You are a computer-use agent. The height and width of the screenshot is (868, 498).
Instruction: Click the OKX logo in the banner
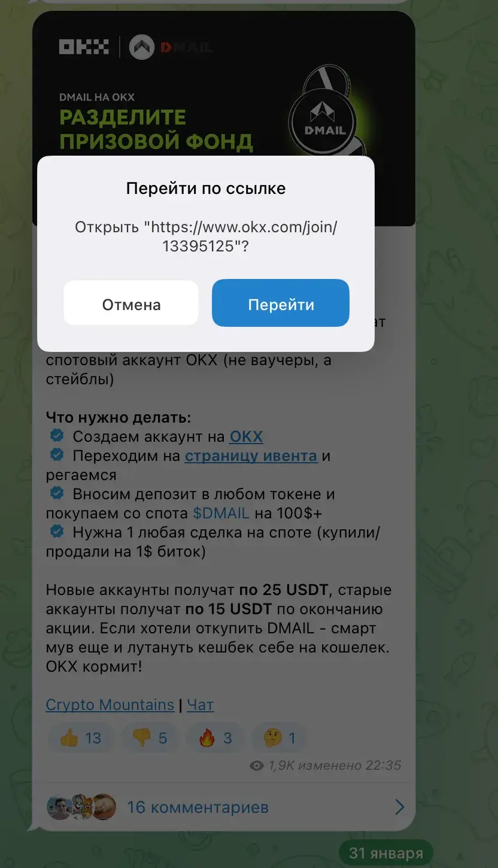point(84,47)
